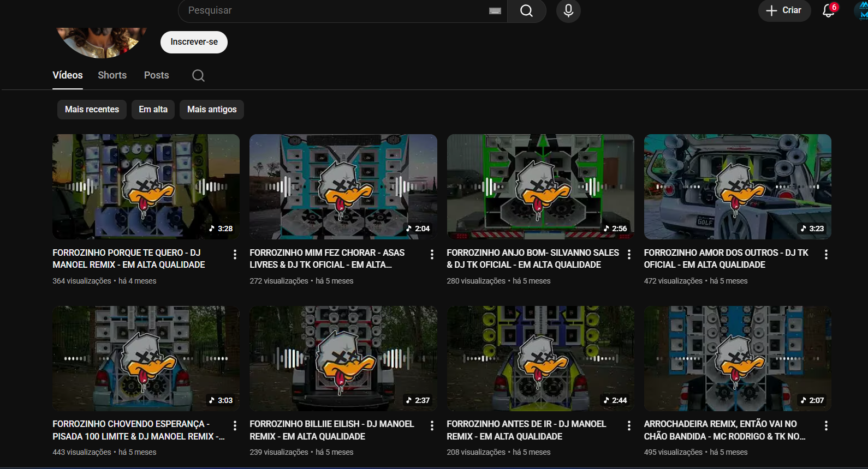Switch to the Vídeos tab

click(x=68, y=75)
